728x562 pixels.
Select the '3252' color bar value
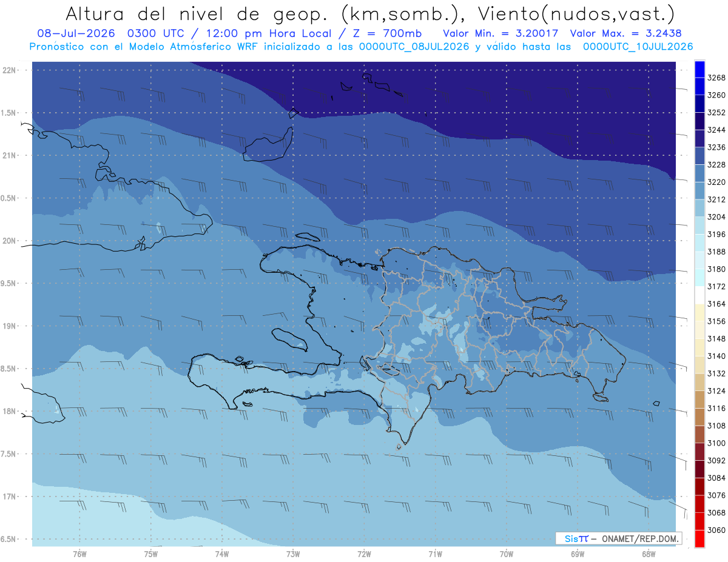point(716,113)
